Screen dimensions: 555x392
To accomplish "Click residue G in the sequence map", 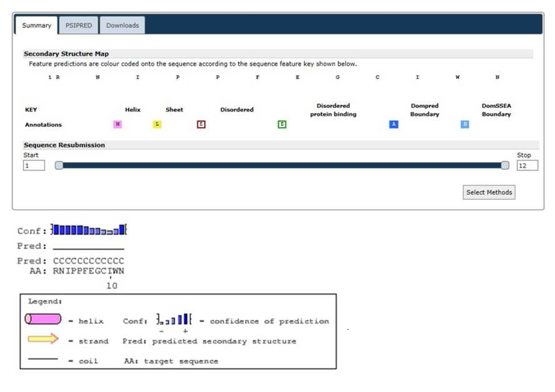I will click(x=337, y=78).
